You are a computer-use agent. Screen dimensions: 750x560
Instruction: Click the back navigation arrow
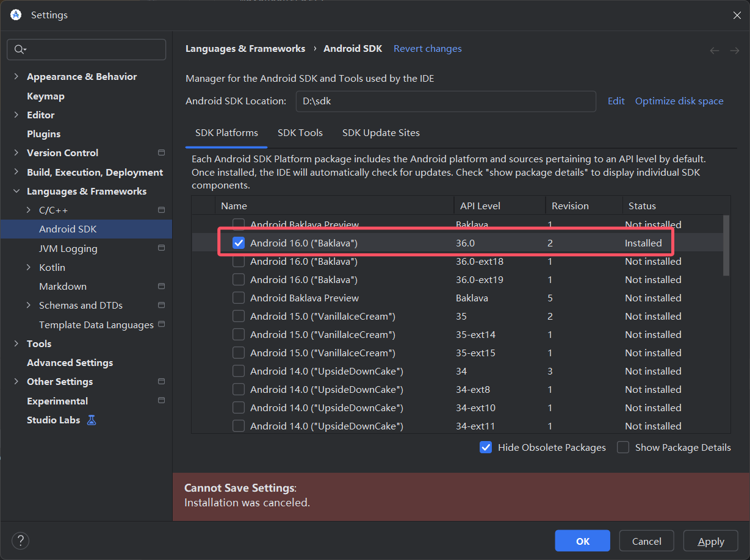715,51
